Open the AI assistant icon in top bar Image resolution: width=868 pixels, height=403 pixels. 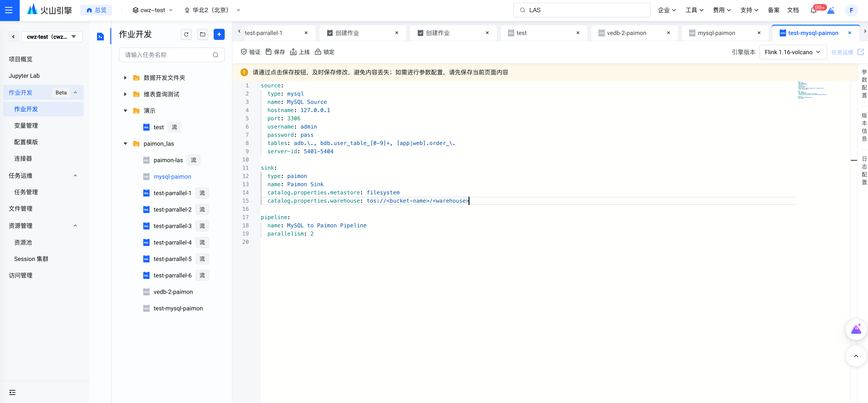point(831,10)
